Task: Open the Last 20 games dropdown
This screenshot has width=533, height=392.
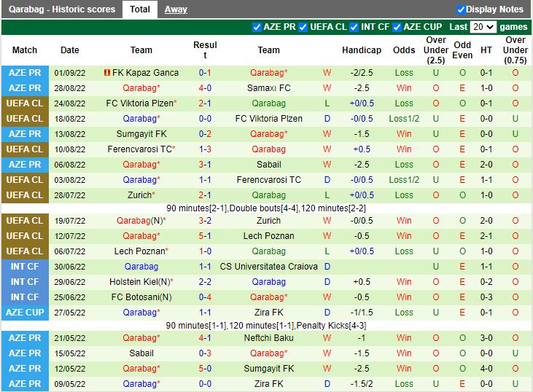Action: click(483, 27)
